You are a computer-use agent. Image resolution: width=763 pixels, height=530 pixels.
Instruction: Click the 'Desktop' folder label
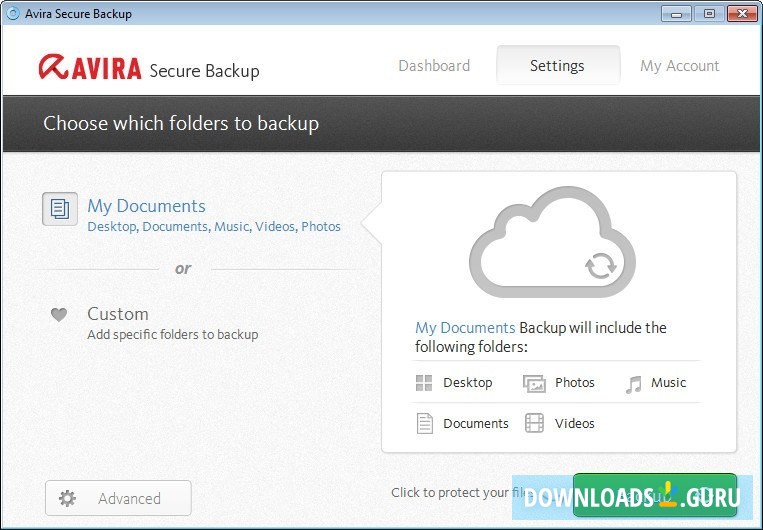pyautogui.click(x=468, y=383)
